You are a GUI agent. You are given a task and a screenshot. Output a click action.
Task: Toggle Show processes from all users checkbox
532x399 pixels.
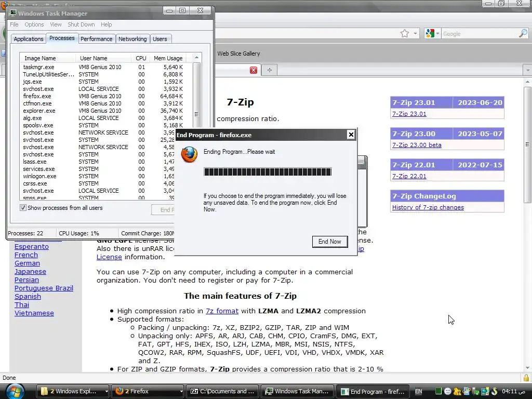pos(23,208)
